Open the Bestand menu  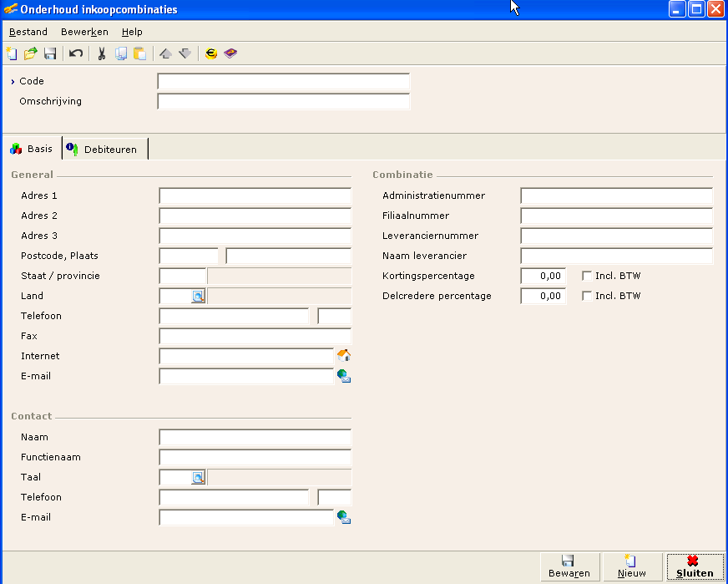pyautogui.click(x=28, y=32)
